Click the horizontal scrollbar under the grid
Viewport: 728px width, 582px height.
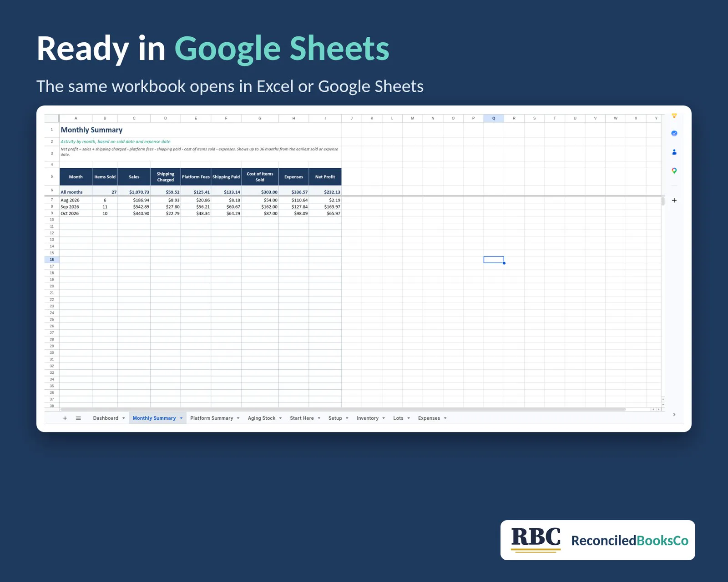tap(343, 409)
